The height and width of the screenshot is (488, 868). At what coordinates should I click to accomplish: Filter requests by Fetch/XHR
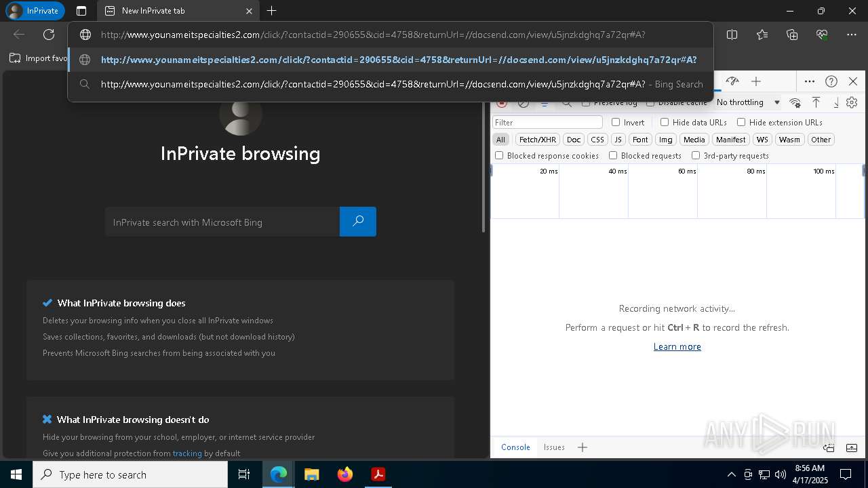point(537,140)
